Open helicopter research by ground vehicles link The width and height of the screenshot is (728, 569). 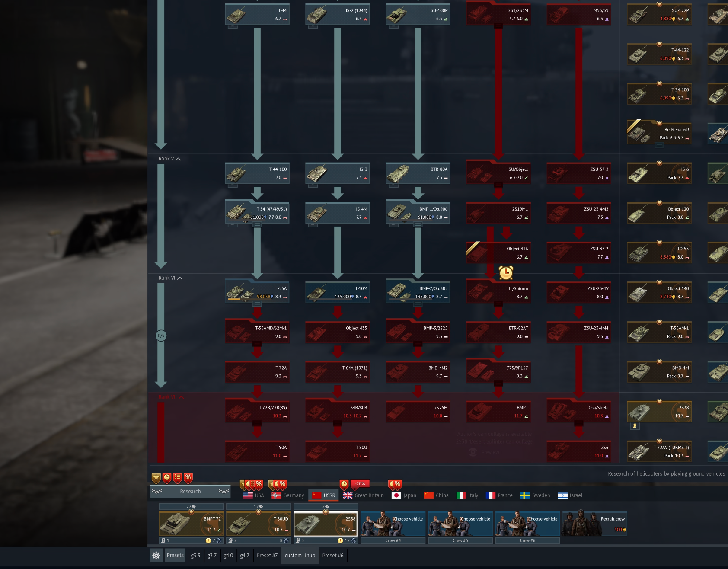[x=666, y=474]
